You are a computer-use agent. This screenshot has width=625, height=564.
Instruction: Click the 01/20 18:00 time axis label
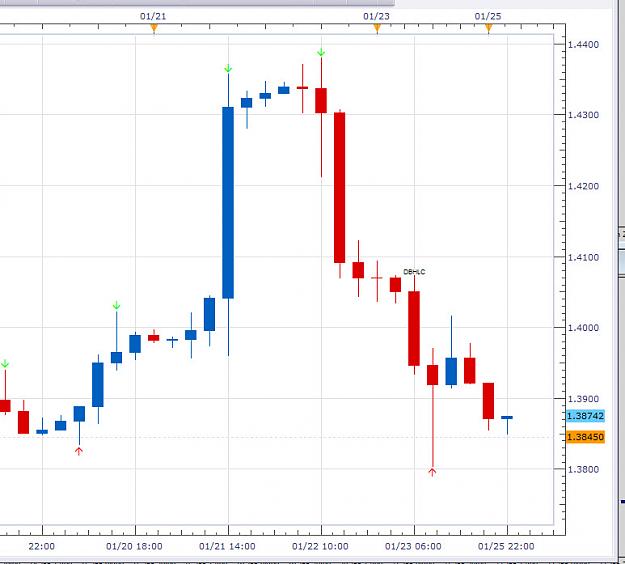pyautogui.click(x=134, y=546)
